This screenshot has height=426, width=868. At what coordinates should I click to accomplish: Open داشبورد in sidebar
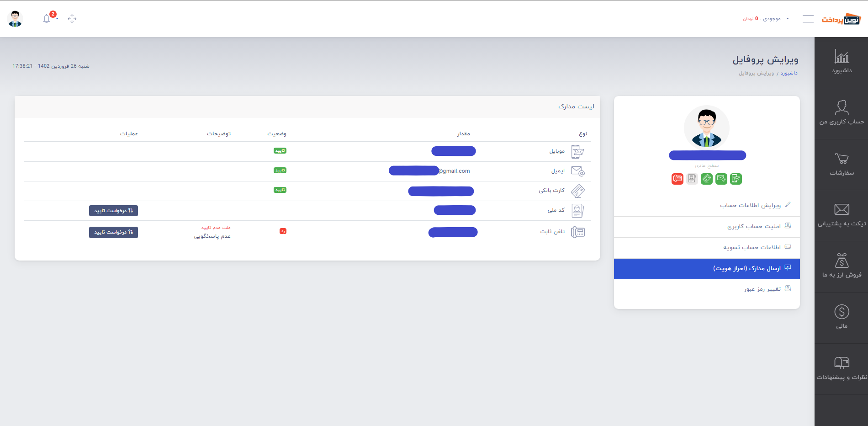[842, 62]
